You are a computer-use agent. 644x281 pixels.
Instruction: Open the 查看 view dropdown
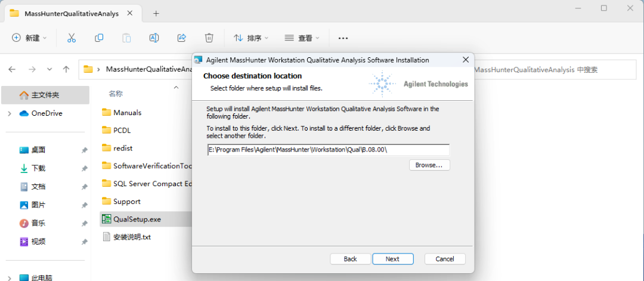(302, 38)
